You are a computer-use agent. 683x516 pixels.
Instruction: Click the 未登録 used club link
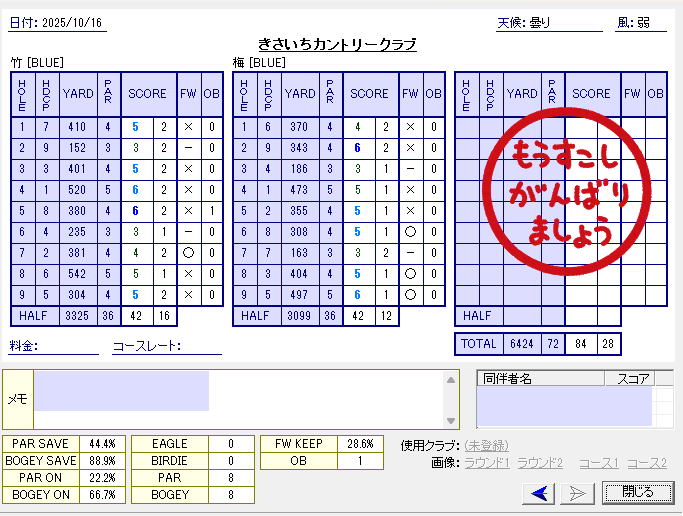[486, 445]
